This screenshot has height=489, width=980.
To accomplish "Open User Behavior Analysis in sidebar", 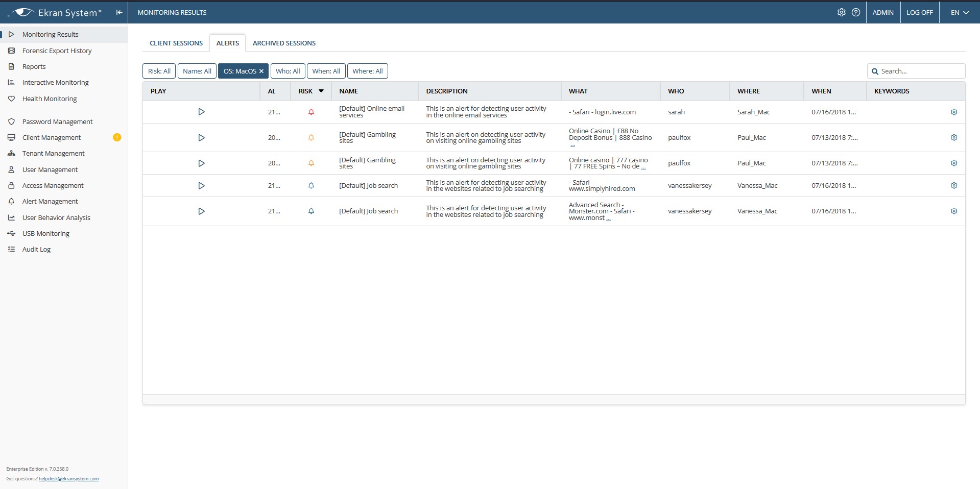I will 56,217.
